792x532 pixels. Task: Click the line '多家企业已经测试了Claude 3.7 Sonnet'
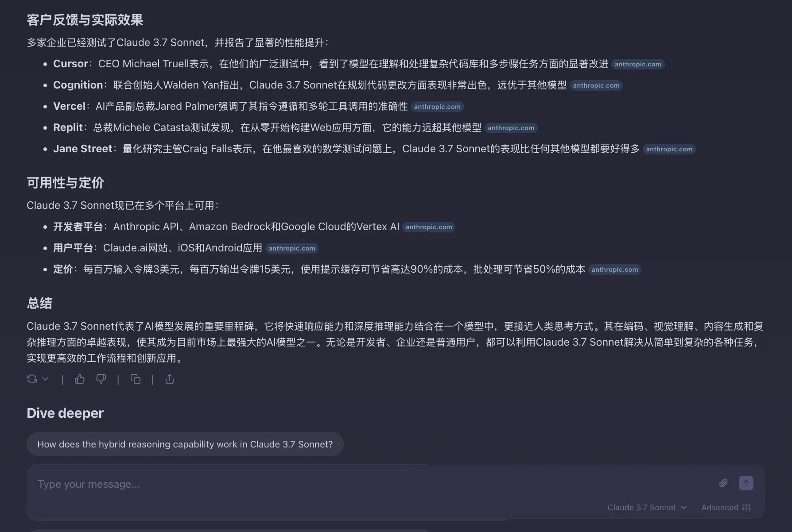(178, 42)
